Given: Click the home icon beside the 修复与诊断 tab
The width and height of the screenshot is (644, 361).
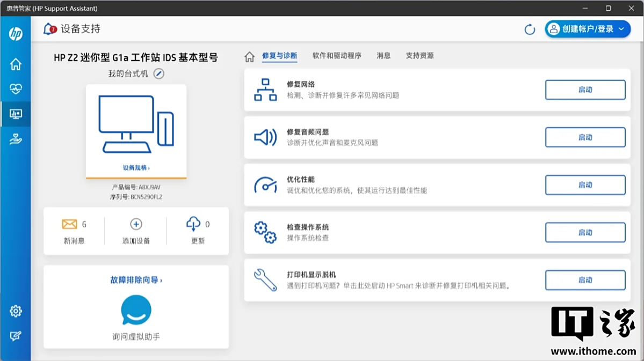Looking at the screenshot, I should [249, 57].
